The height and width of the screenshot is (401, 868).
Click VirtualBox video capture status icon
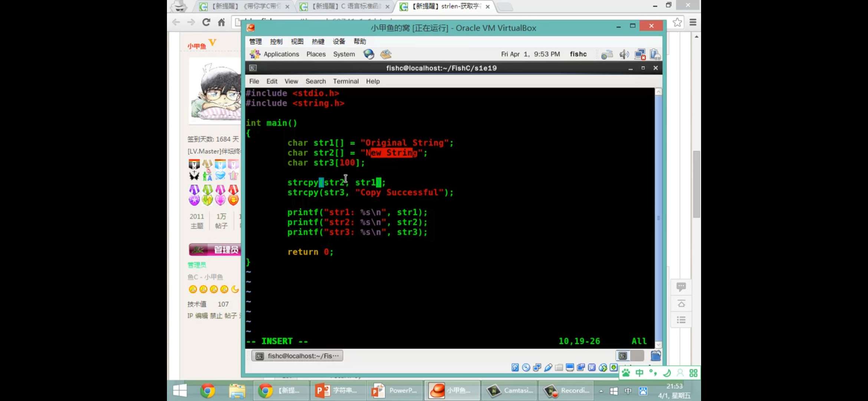581,368
